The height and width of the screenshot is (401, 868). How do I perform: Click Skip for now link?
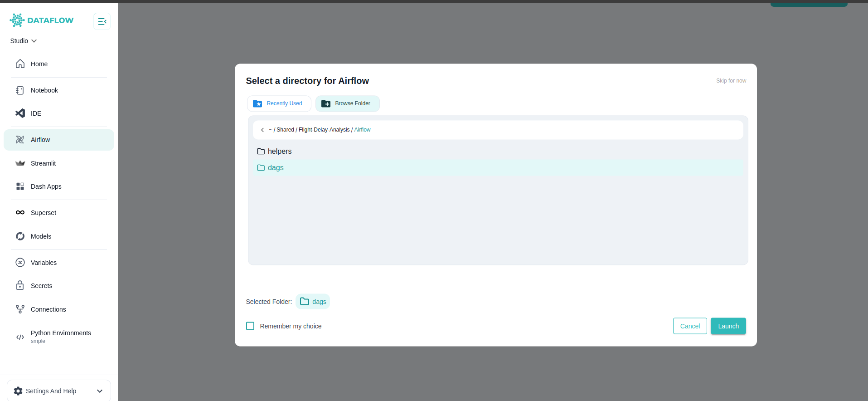coord(731,81)
